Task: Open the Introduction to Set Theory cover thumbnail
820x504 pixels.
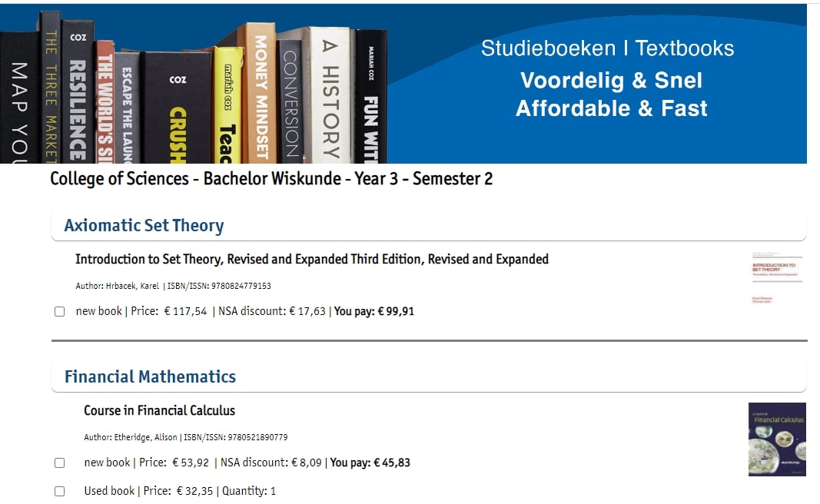Action: pos(777,277)
